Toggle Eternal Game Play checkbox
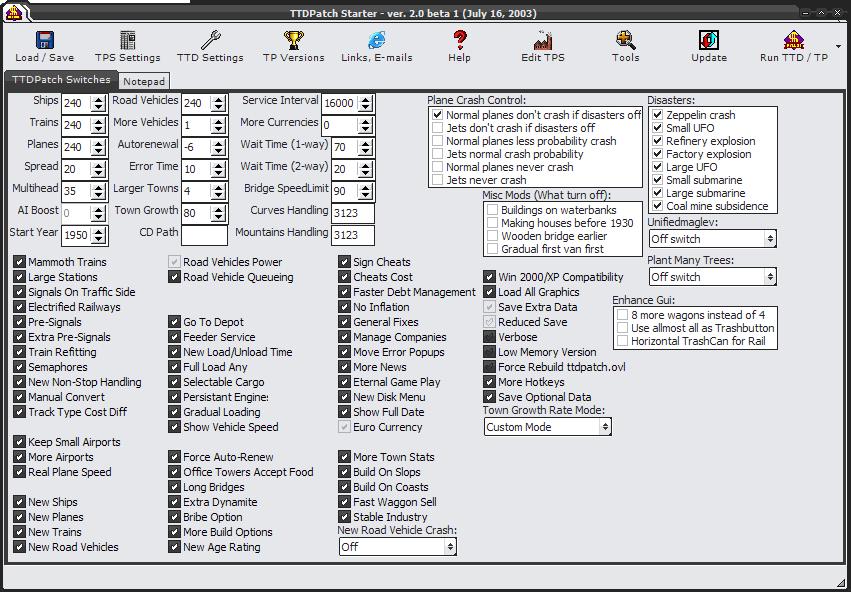 344,382
